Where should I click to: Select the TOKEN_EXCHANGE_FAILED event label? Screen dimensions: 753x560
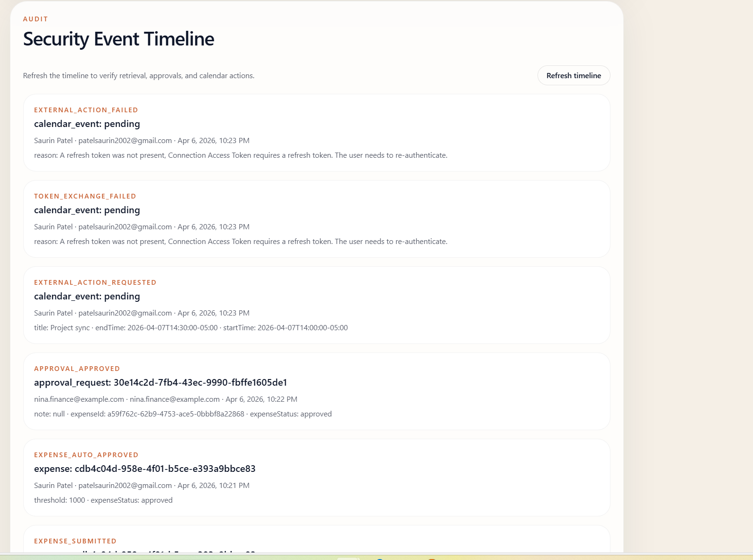tap(85, 196)
